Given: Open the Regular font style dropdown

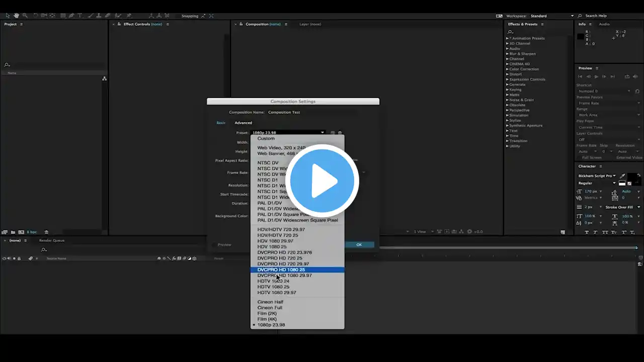Looking at the screenshot, I should pos(597,183).
